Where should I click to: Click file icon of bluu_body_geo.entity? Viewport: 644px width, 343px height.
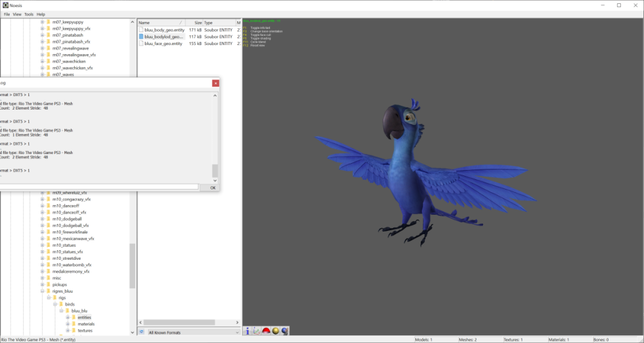point(141,30)
